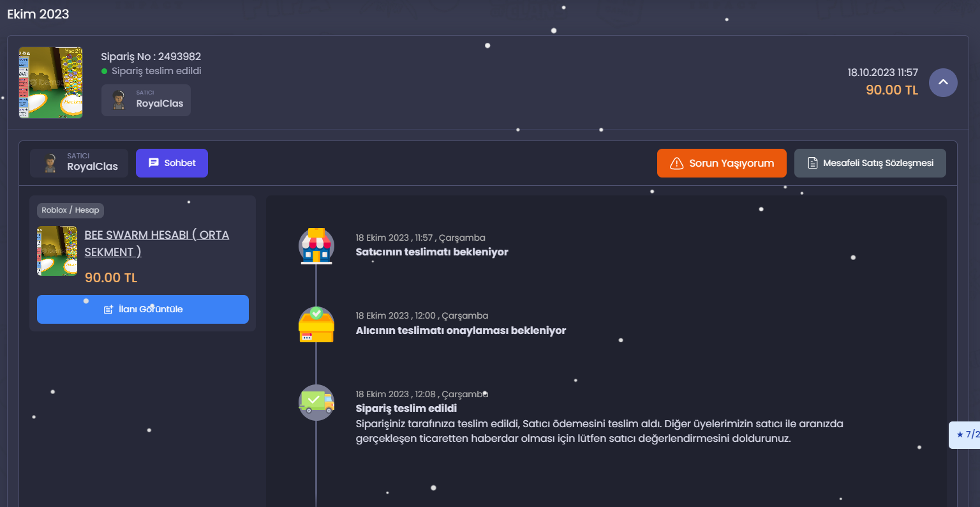Click the Sipariş teslim edildi status in header
This screenshot has height=507, width=980.
(156, 71)
